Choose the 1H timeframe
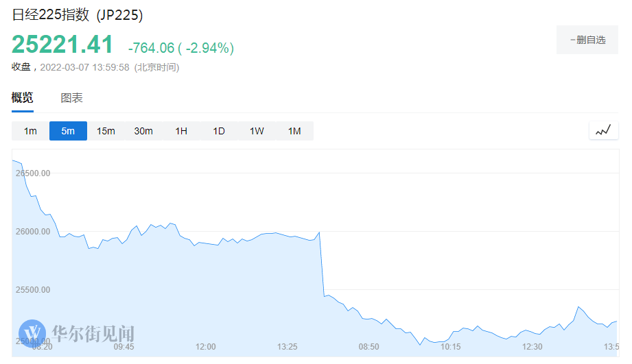The image size is (632, 364). click(181, 131)
